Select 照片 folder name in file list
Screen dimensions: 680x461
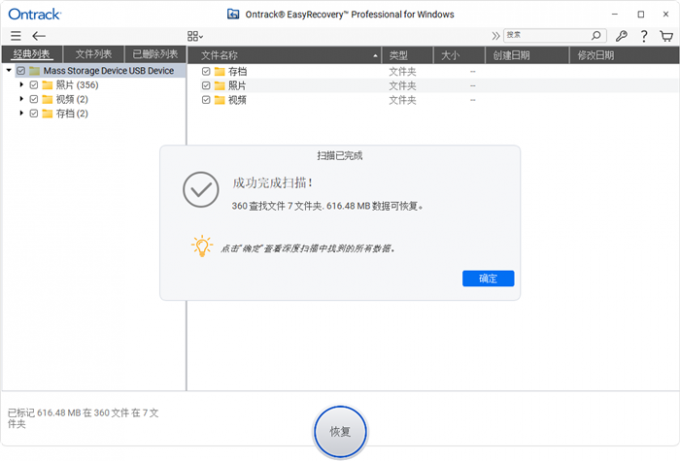tap(238, 86)
